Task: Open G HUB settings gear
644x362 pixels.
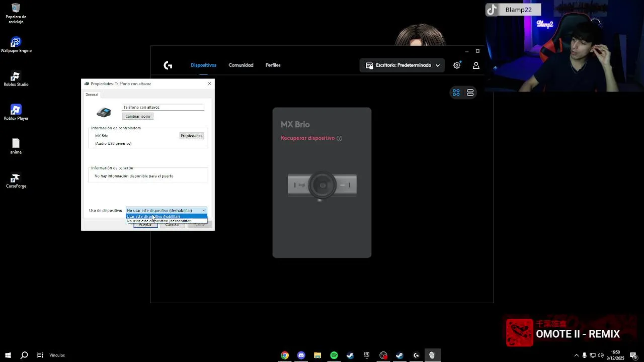Action: tap(457, 65)
